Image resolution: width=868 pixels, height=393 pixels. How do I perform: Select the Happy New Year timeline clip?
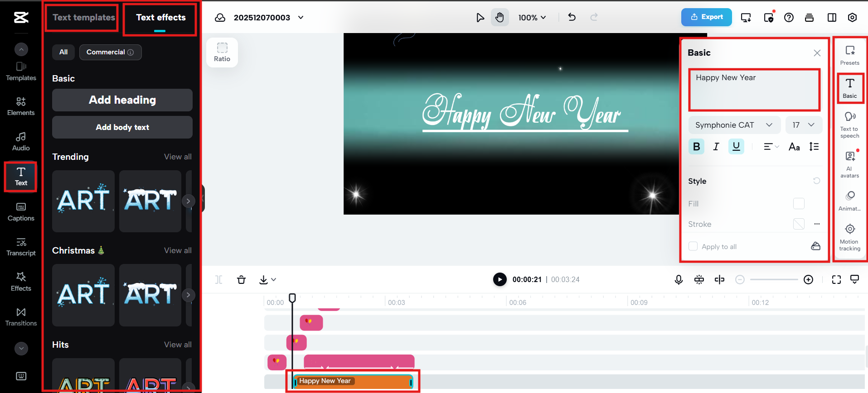coord(353,381)
